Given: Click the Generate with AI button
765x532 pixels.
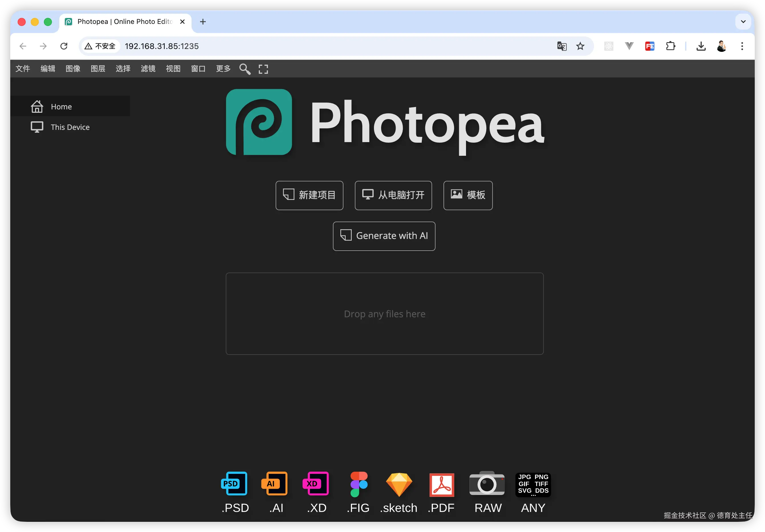Looking at the screenshot, I should tap(384, 236).
